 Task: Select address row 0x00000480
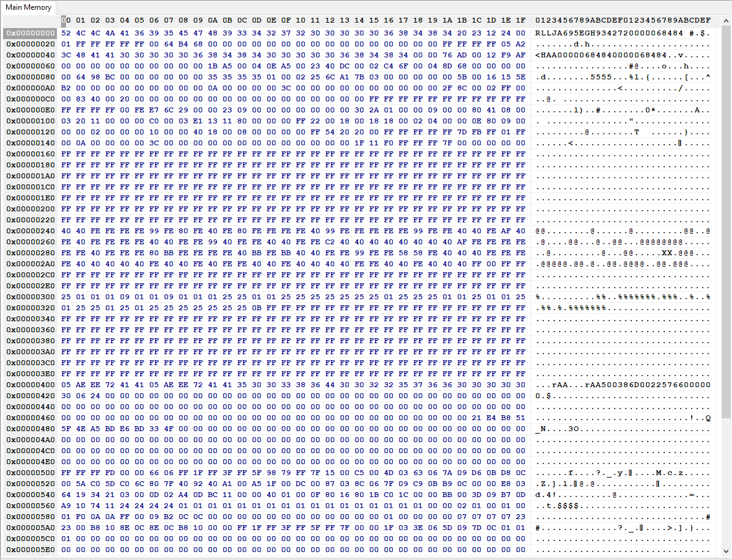[31, 429]
